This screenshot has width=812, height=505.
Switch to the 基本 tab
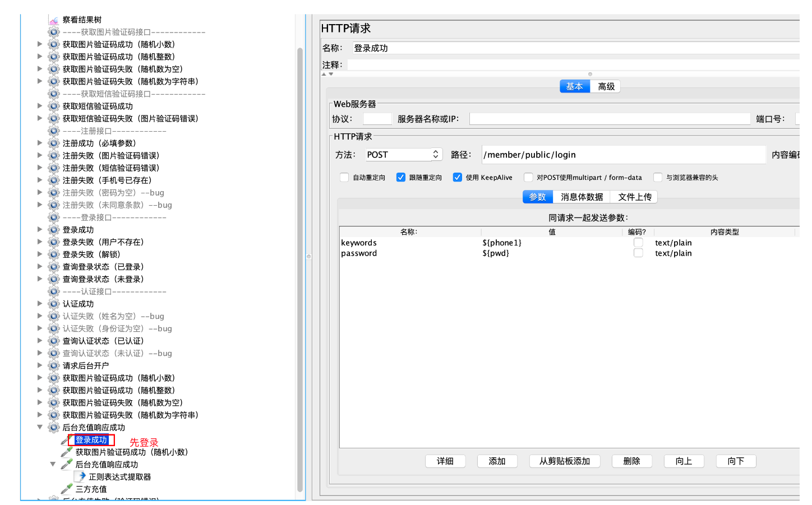(x=575, y=86)
